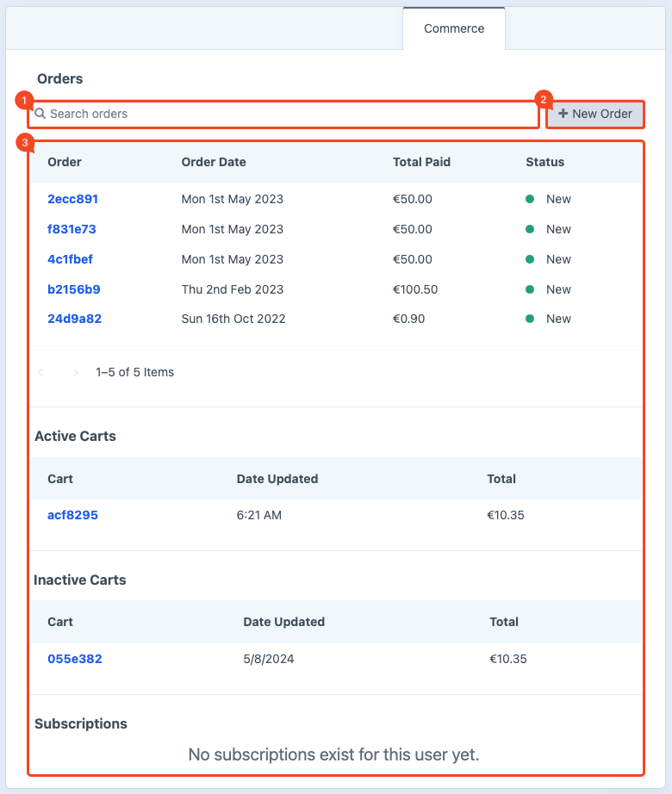Click Date Updated header in Active Carts
Image resolution: width=672 pixels, height=794 pixels.
[x=277, y=479]
